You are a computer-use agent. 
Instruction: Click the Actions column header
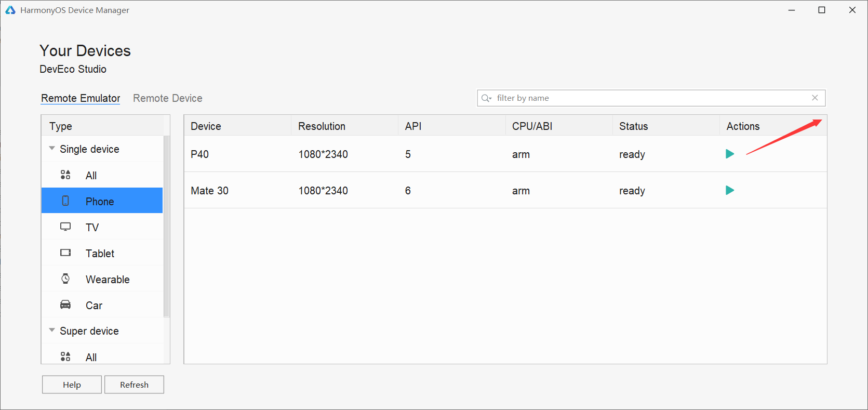click(x=773, y=126)
